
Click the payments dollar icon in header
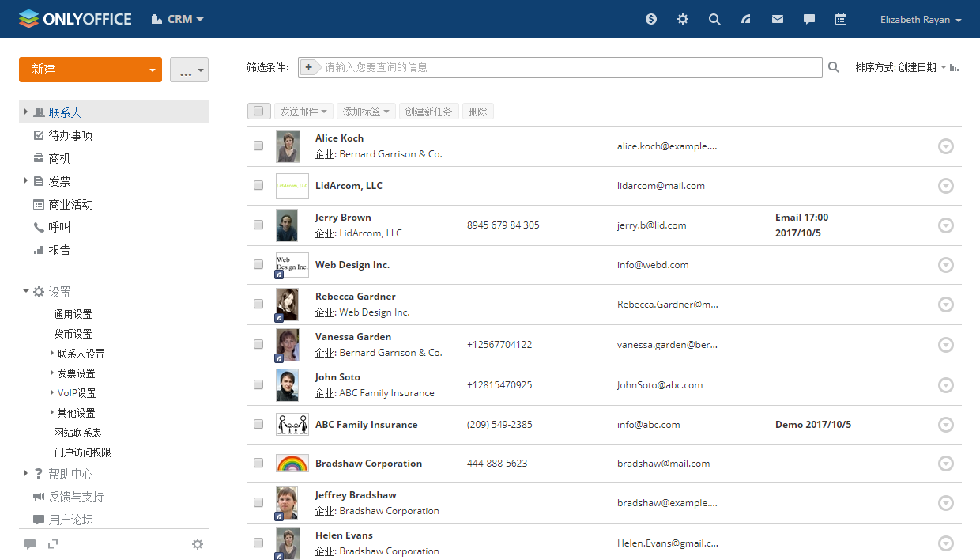click(651, 19)
